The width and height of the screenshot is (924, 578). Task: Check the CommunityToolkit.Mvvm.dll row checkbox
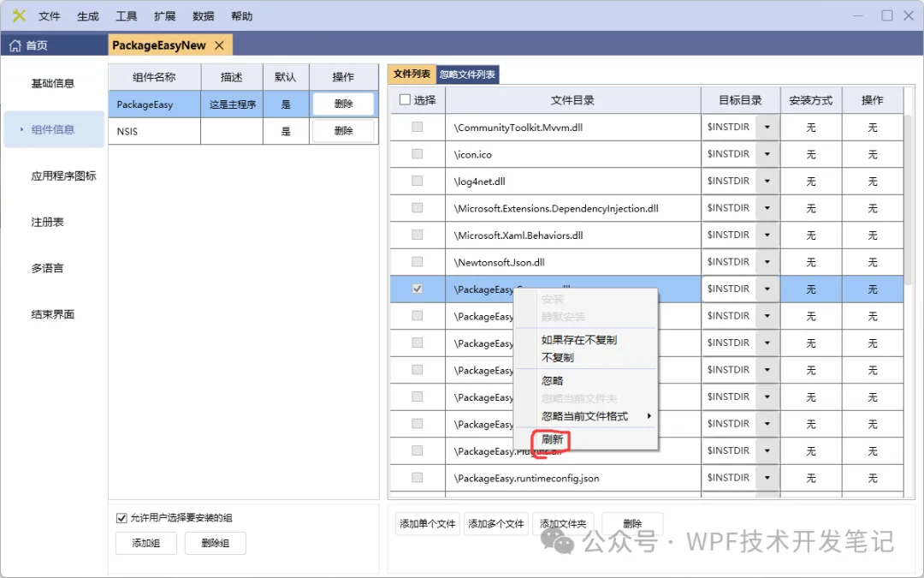click(x=418, y=127)
